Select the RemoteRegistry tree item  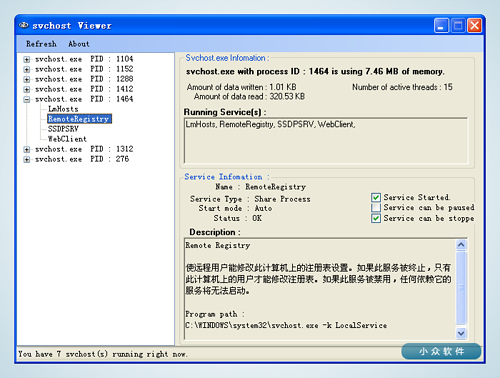(x=79, y=119)
